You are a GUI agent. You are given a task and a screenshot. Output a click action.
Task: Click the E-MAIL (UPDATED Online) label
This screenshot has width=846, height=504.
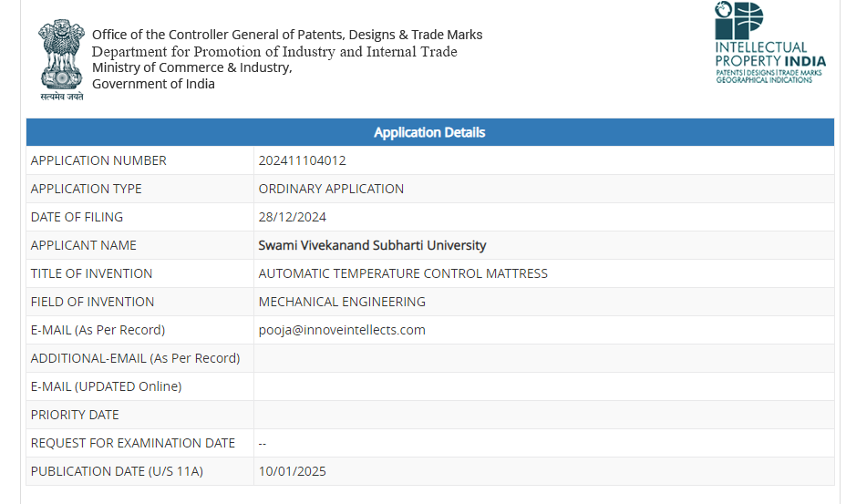[x=106, y=386]
